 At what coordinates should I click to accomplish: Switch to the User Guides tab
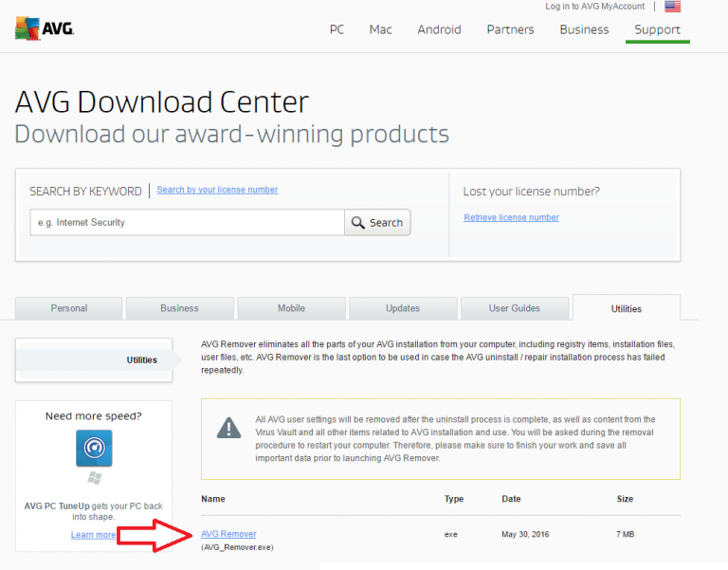pyautogui.click(x=515, y=308)
